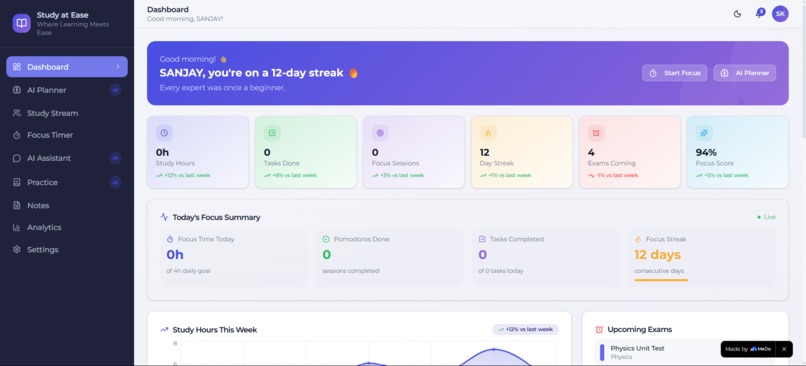Open the Physics Unit Test exam entry

[x=685, y=353]
